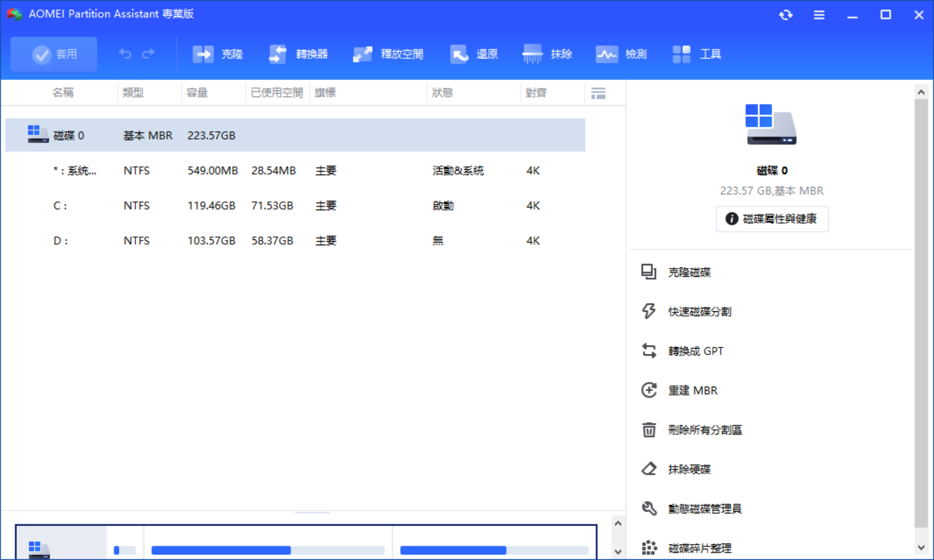Click the 套用 apply button
This screenshot has height=560, width=934.
click(x=54, y=54)
